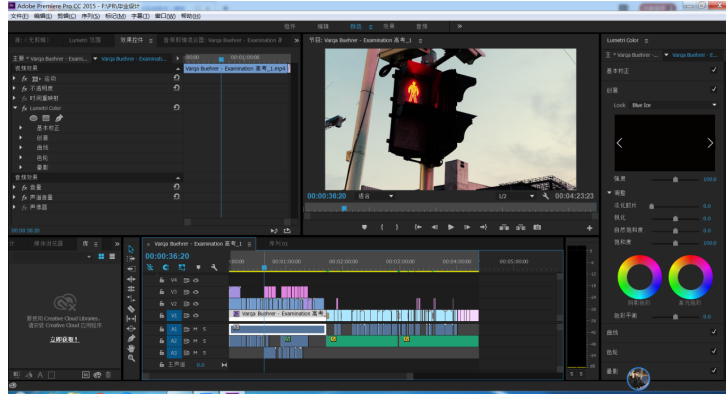Open the 窗口(W) menu
Image resolution: width=726 pixels, height=398 pixels.
click(x=165, y=16)
